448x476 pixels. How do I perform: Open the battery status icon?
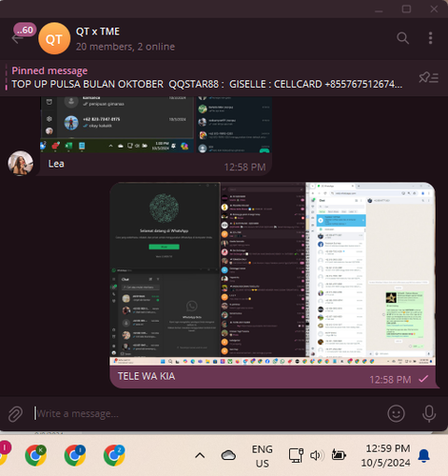coord(339,455)
